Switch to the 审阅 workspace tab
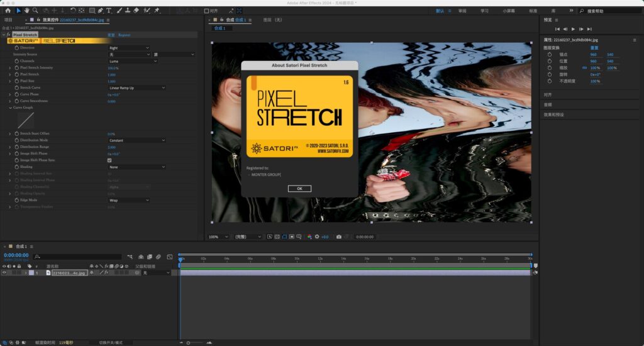 [x=462, y=11]
